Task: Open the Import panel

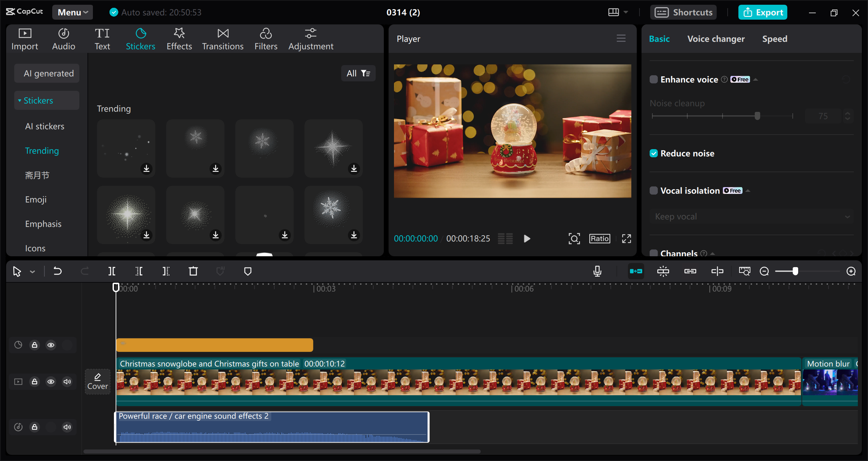Action: click(x=24, y=38)
